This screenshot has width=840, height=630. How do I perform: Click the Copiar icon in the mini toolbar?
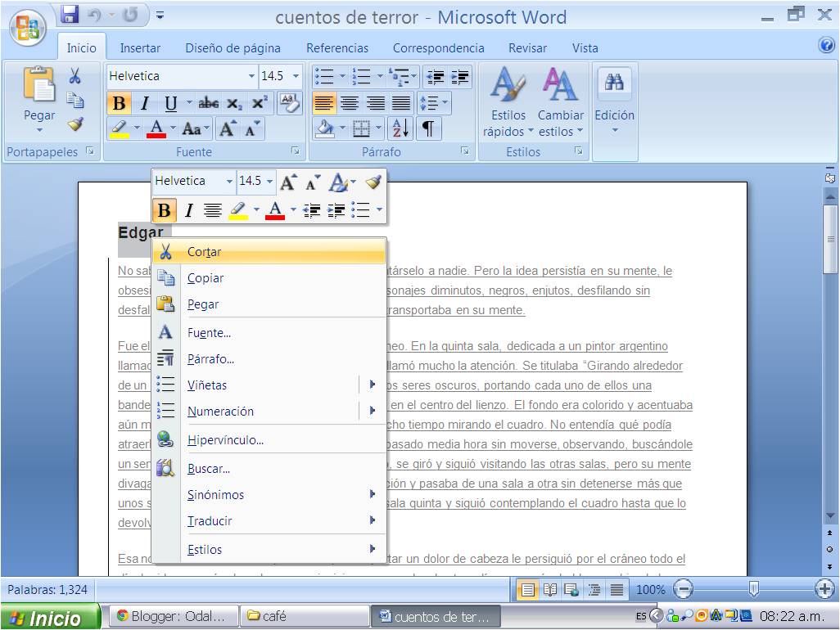point(166,277)
